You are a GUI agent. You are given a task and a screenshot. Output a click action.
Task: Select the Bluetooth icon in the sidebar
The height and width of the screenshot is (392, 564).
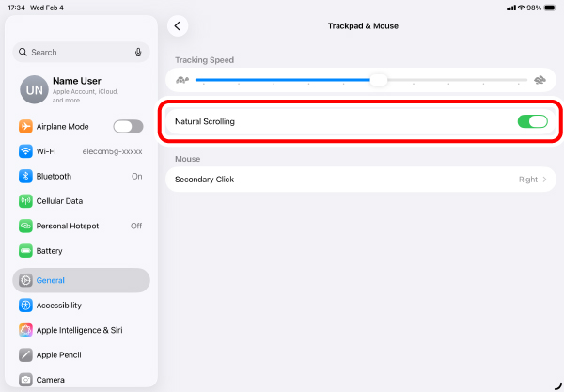25,176
